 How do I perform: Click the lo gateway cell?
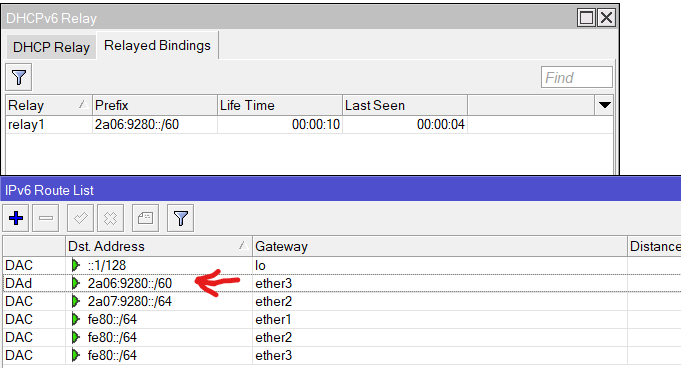pos(440,265)
